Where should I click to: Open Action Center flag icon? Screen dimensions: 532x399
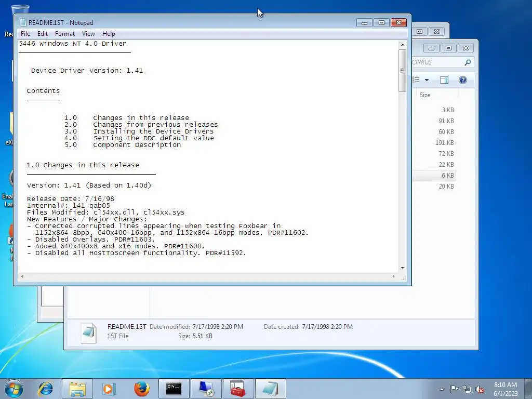tap(454, 389)
